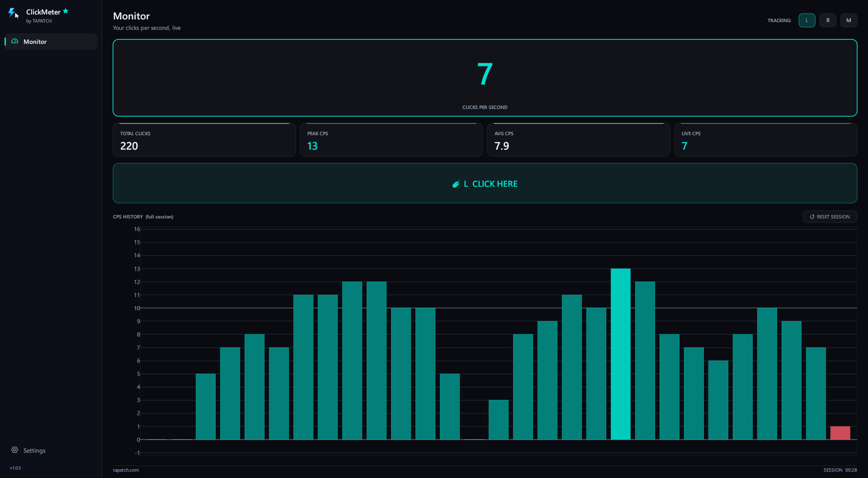
Task: Switch tracking to left button L
Action: [x=807, y=20]
